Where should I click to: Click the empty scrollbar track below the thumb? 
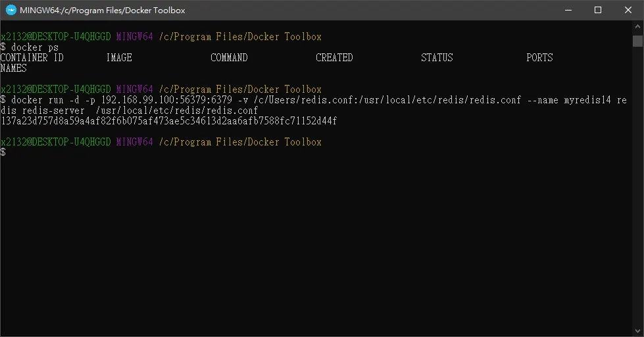coord(637,185)
